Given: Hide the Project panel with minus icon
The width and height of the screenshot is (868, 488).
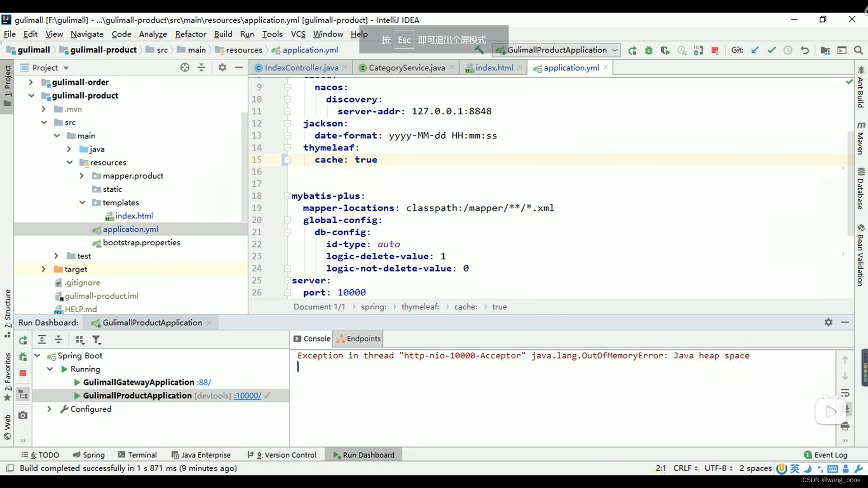Looking at the screenshot, I should (239, 67).
